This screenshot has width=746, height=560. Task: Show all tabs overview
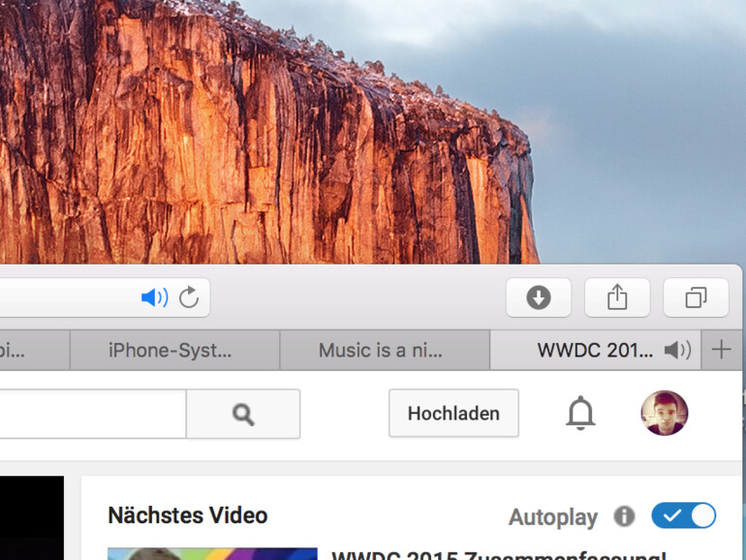coord(696,297)
